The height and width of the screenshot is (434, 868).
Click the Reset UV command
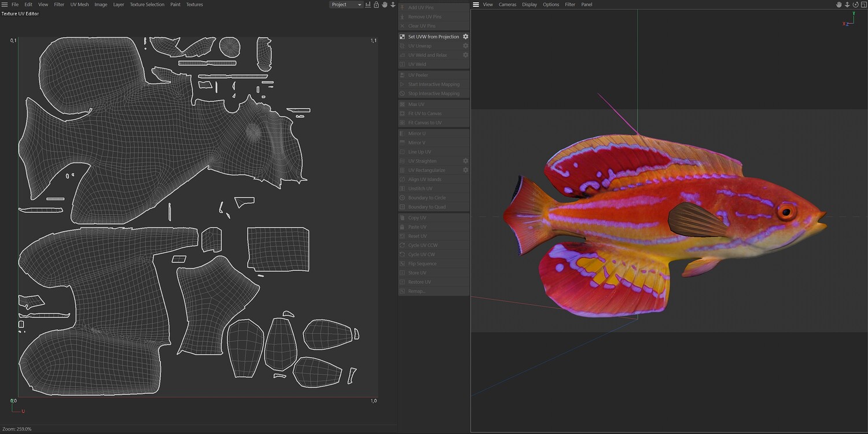point(433,236)
